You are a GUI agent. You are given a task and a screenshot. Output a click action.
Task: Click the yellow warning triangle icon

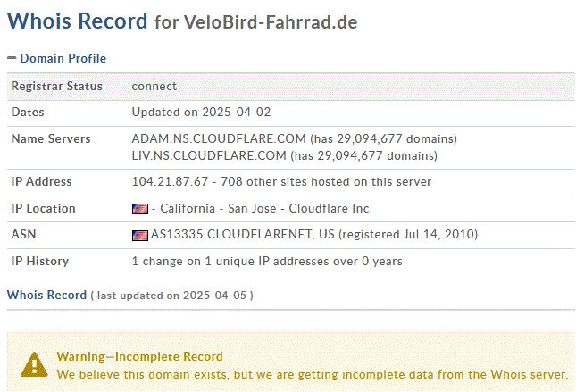pos(34,365)
